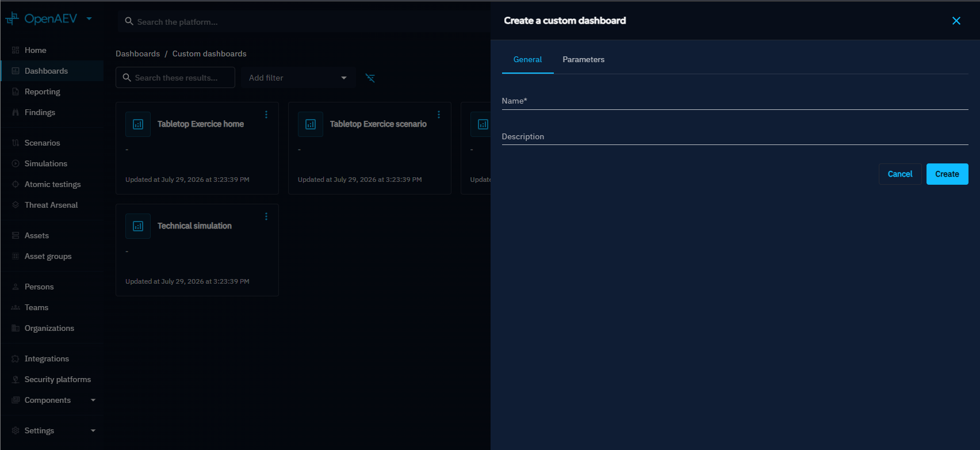The image size is (980, 450).
Task: Go to Reporting in the sidebar
Action: click(52, 91)
